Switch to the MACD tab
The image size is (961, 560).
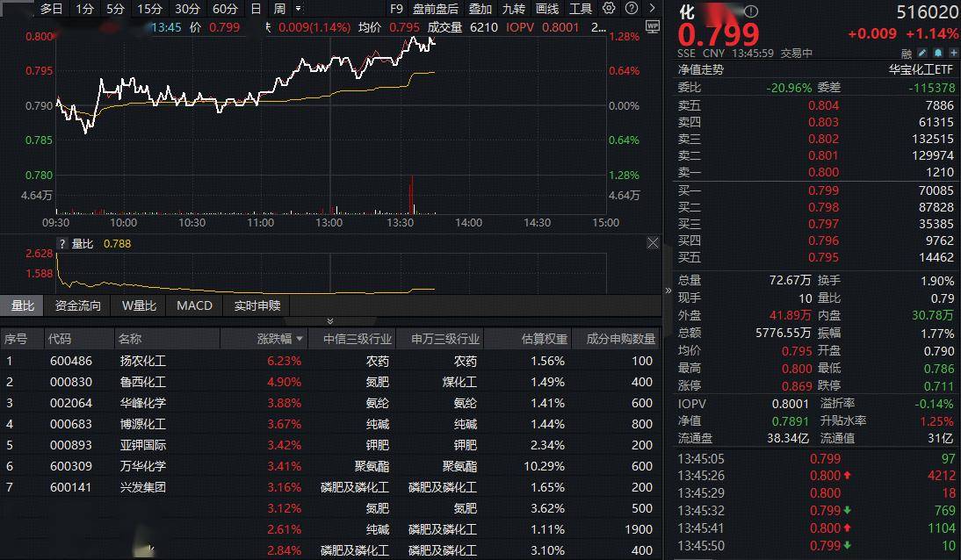(x=194, y=305)
